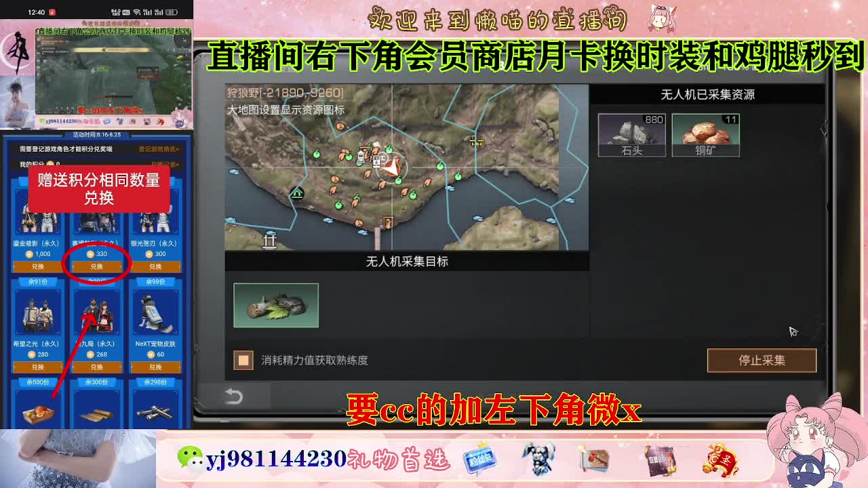The width and height of the screenshot is (868, 488).
Task: Click 兑换 button under 希望之光 item
Action: (x=38, y=367)
